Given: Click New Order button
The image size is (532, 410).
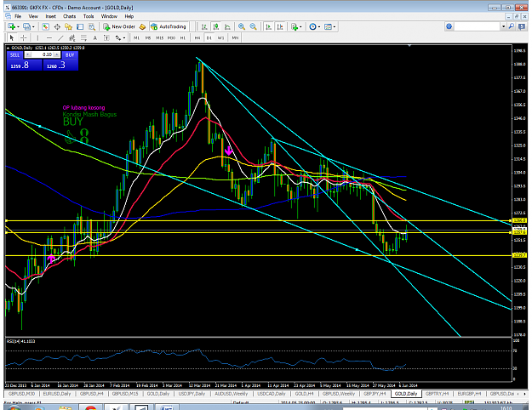Looking at the screenshot, I should coord(119,26).
